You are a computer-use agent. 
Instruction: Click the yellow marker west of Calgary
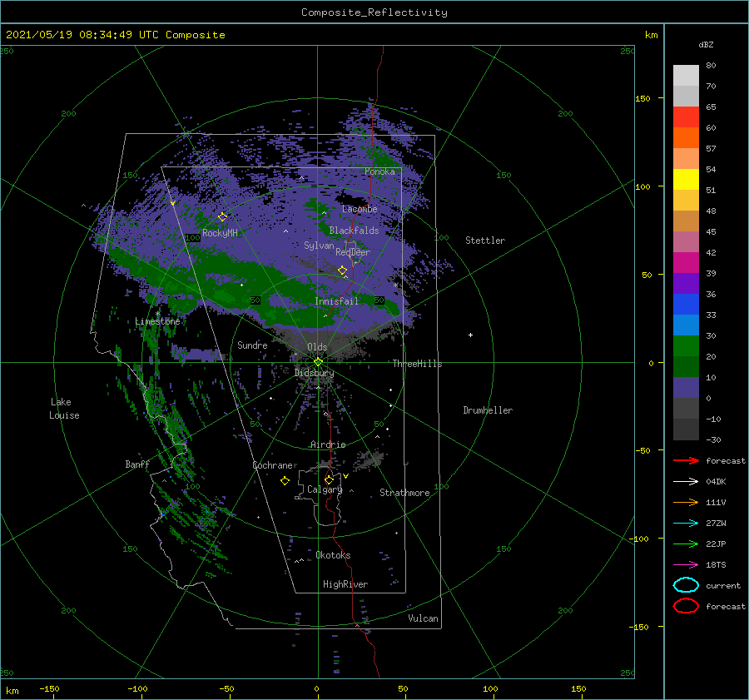tap(285, 481)
